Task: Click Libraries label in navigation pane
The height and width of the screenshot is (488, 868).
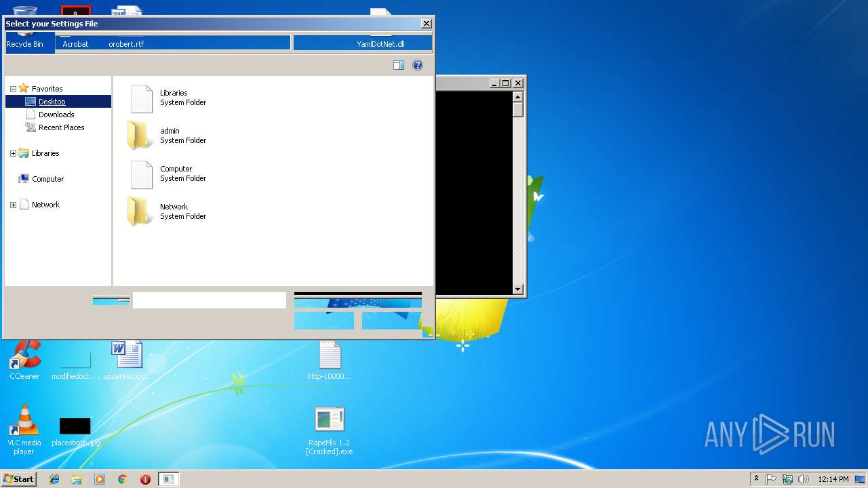Action: point(45,153)
